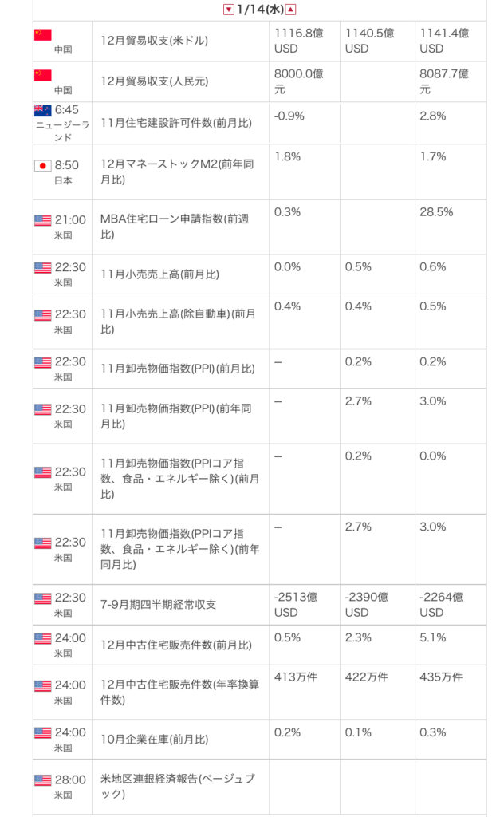Select the 1/14(水) date heading
The image size is (504, 817).
pos(260,9)
